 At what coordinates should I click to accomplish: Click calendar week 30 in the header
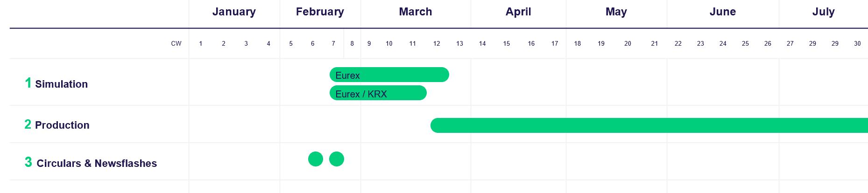coord(857,44)
